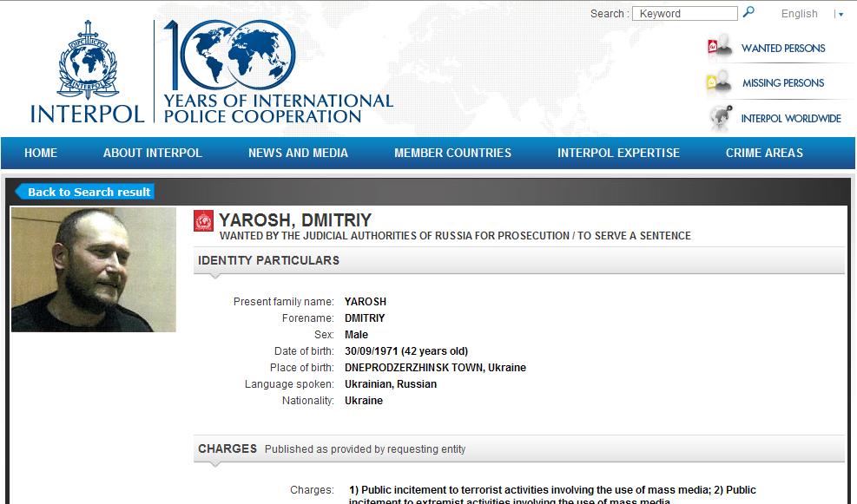Screen dimensions: 857x504
Task: Click the languages value Ukrainian, Russian
Action: click(x=390, y=384)
